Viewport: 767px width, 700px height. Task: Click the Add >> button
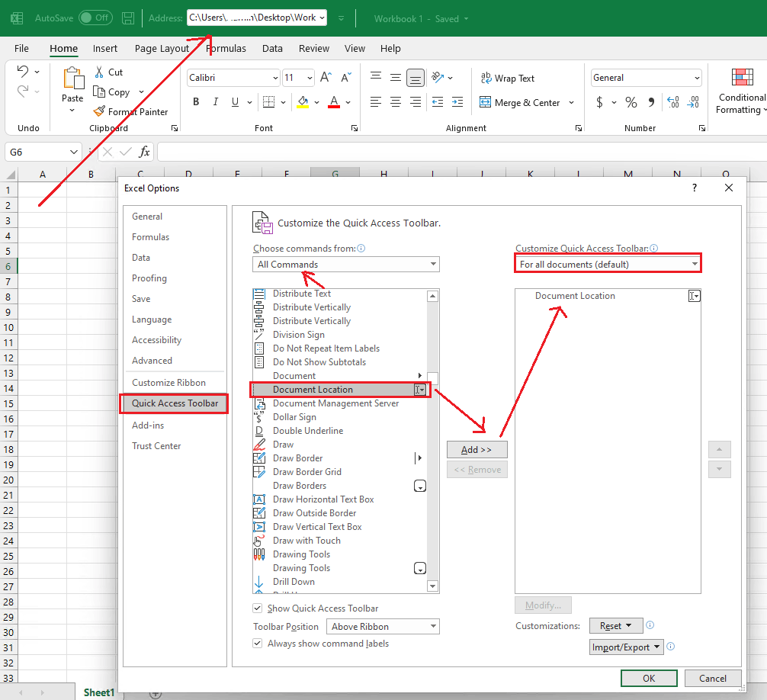click(x=477, y=450)
